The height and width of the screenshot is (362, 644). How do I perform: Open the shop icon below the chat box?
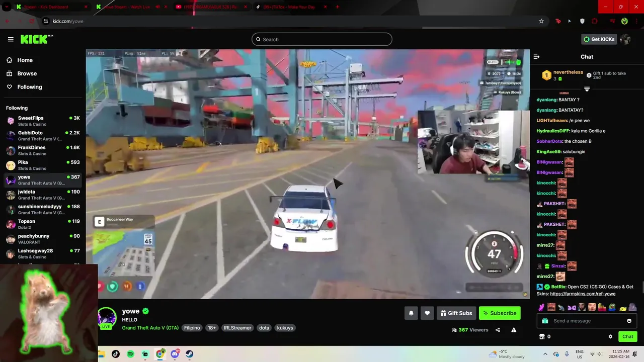click(x=542, y=336)
